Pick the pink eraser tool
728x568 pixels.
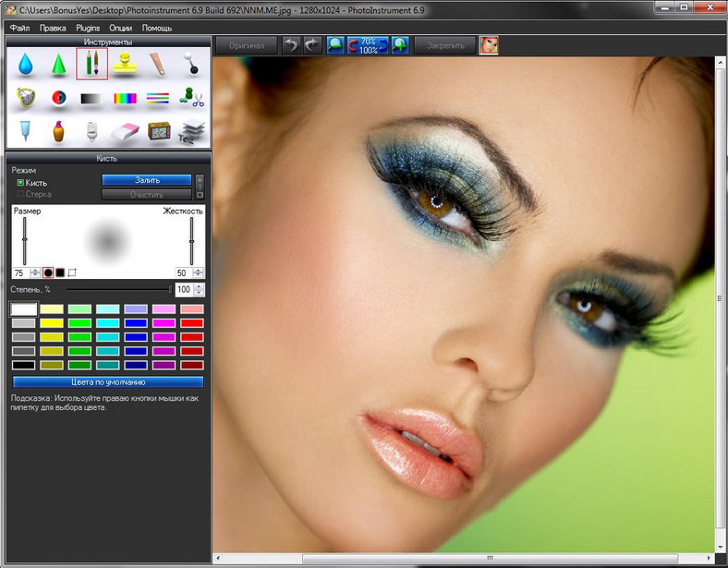125,131
